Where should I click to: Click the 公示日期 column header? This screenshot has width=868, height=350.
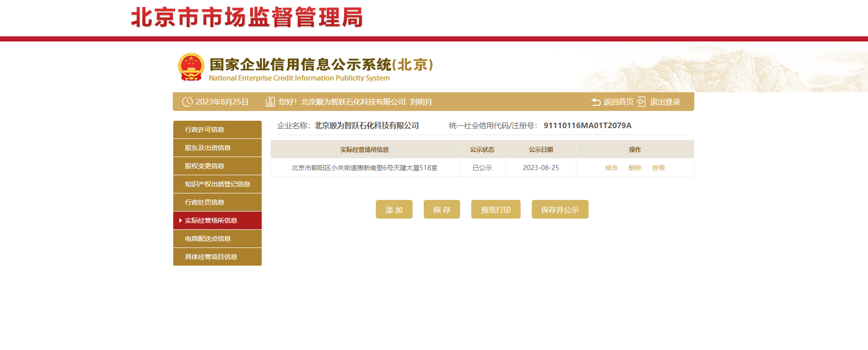(x=541, y=150)
